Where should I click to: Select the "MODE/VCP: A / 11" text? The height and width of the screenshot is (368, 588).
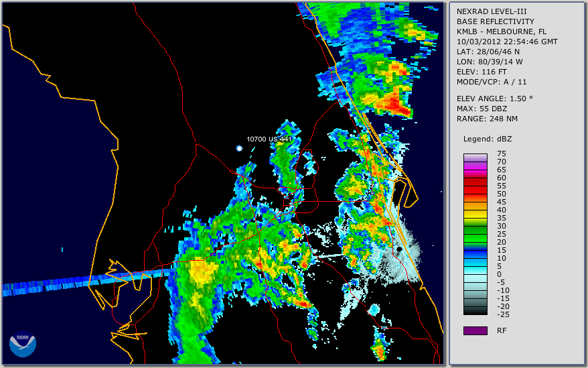click(492, 82)
